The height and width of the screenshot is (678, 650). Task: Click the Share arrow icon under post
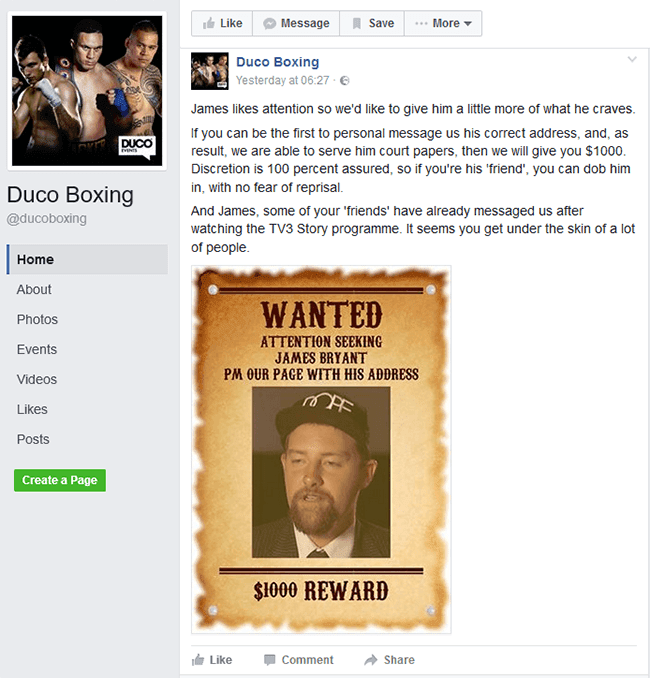(371, 660)
